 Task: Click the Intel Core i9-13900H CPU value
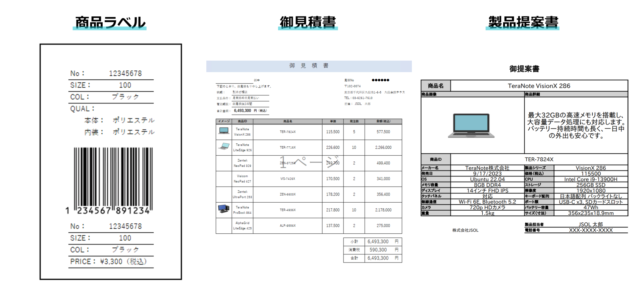pyautogui.click(x=590, y=179)
